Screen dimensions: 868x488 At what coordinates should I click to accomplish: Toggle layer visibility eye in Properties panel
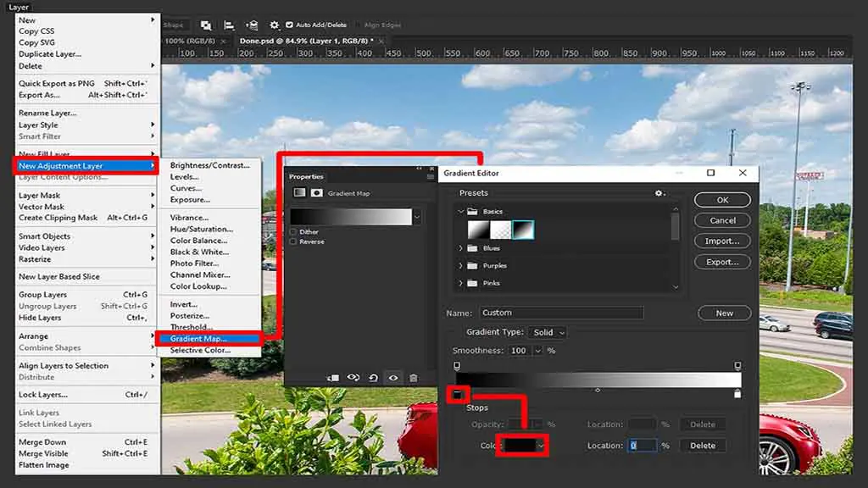pos(393,378)
